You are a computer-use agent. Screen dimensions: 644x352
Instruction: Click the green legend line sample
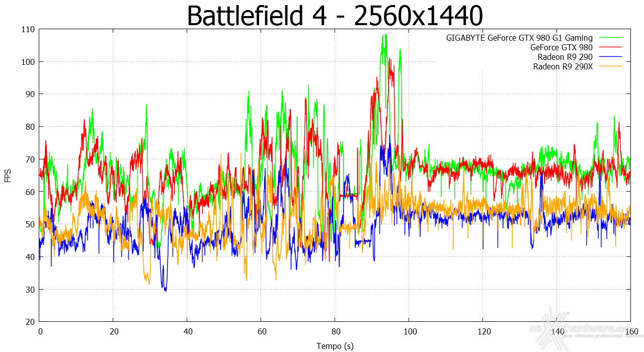click(x=610, y=38)
